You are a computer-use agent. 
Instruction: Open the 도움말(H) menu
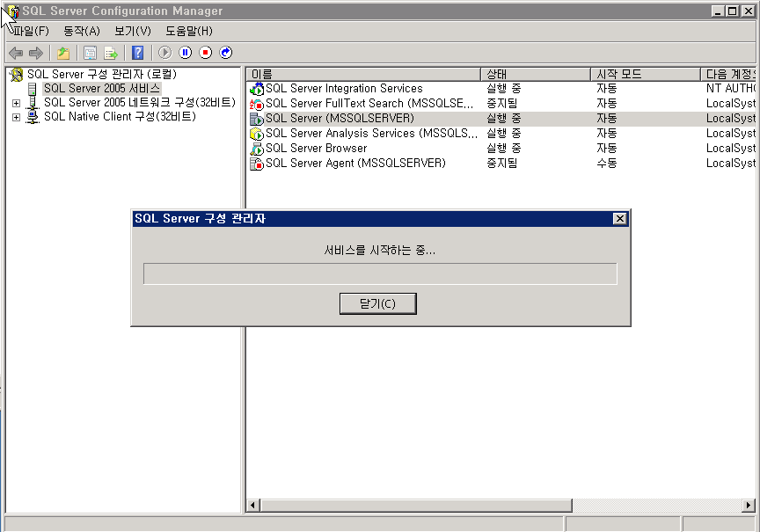coord(189,31)
